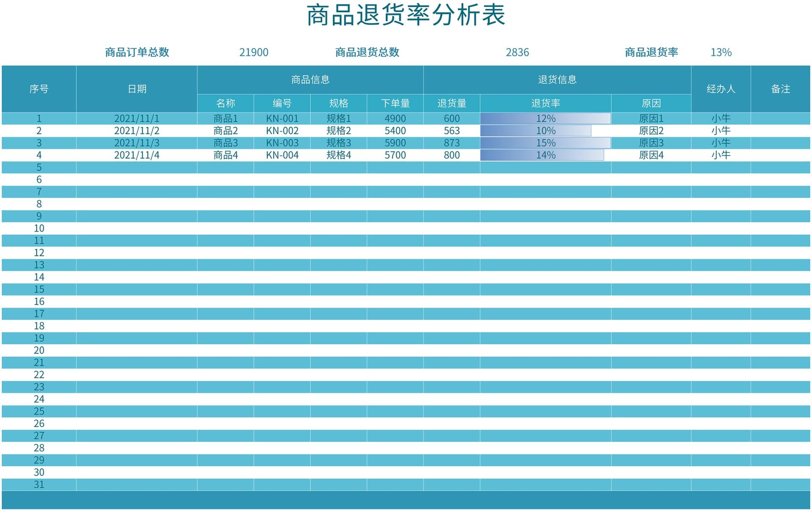Select the 商品1 name cell

point(225,118)
